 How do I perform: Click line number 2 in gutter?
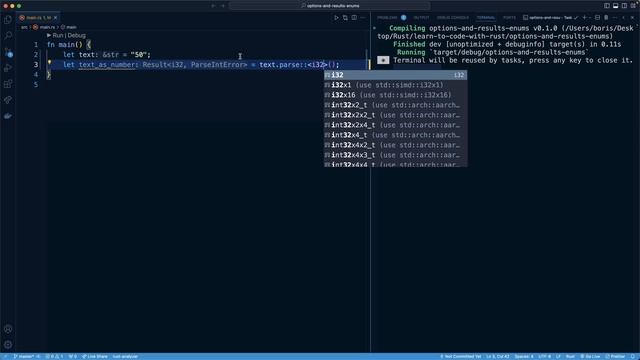coord(36,55)
